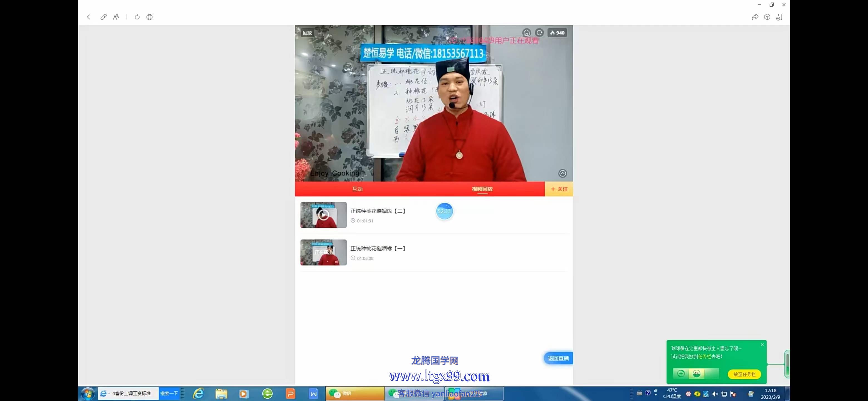This screenshot has width=868, height=401.
Task: Open the title 正统种桃花催姻缘【二】
Action: click(378, 211)
